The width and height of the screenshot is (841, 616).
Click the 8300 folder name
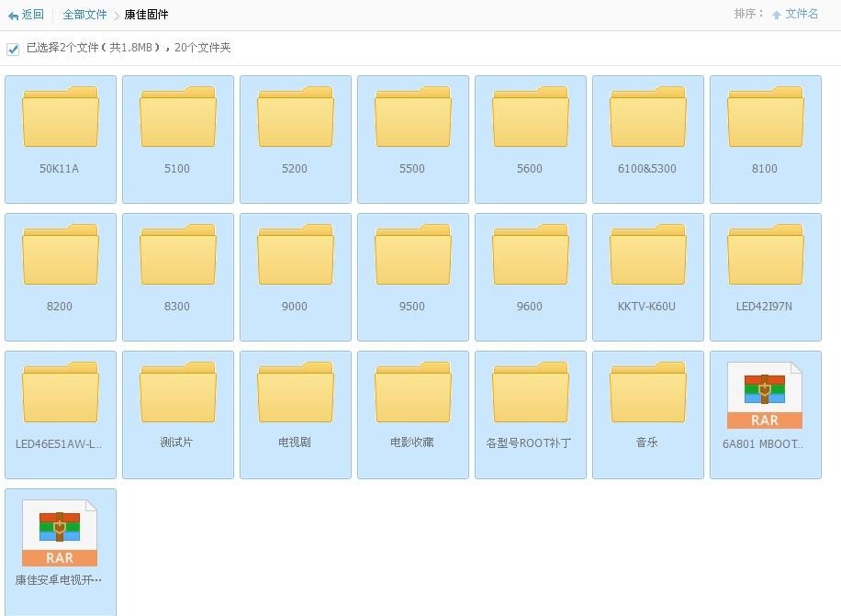(x=177, y=306)
